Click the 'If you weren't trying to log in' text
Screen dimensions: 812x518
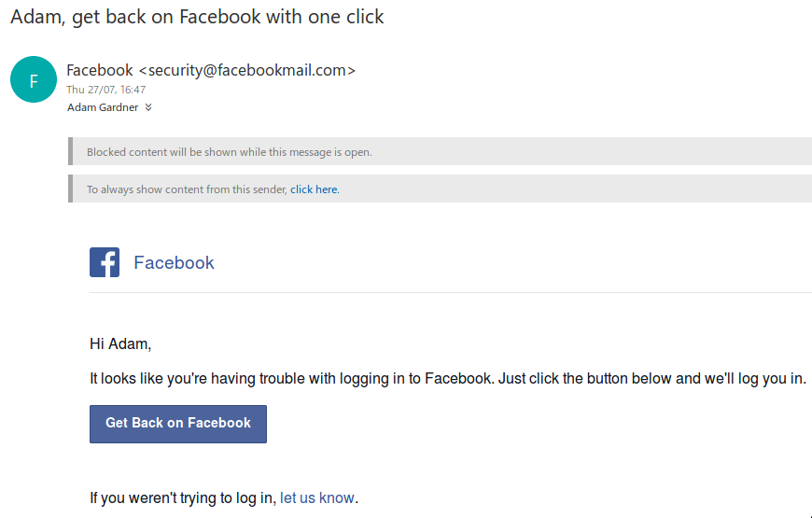pos(183,497)
